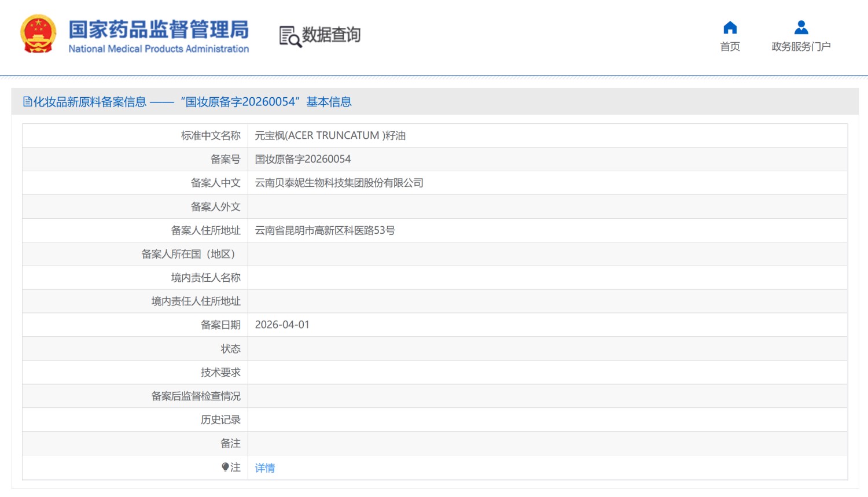The image size is (868, 497).
Task: Click the 历史记录 row label
Action: (x=220, y=420)
